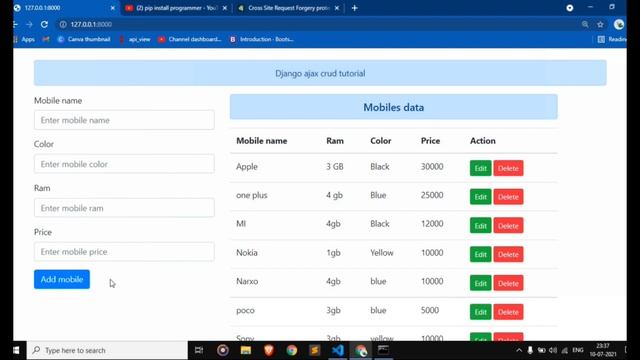The image size is (640, 360).
Task: Select the 25000 price cell
Action: (432, 195)
